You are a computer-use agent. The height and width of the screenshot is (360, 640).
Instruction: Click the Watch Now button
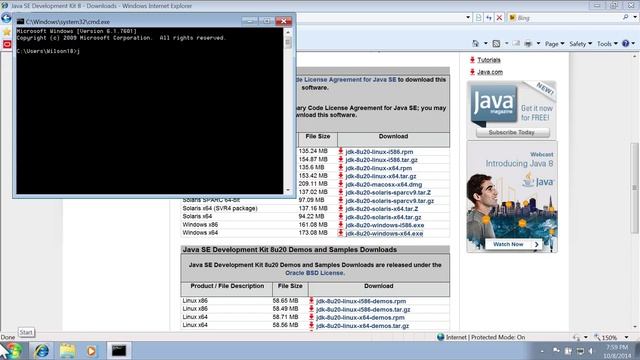[x=513, y=244]
